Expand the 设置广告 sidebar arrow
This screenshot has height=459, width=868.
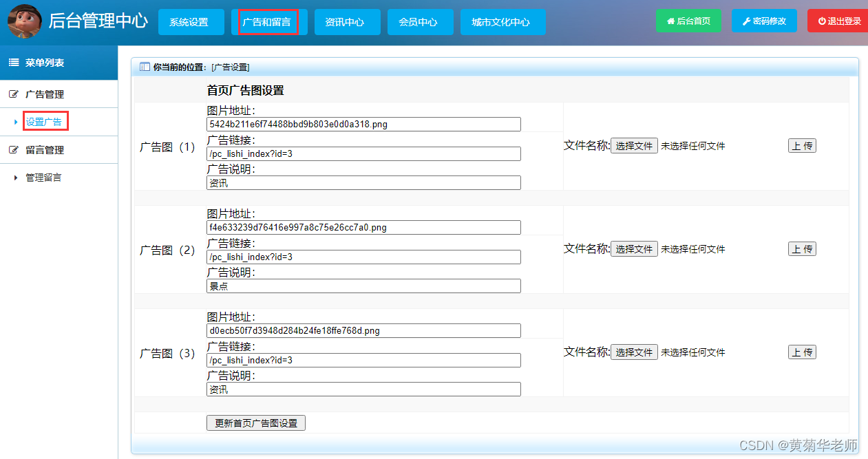click(17, 121)
